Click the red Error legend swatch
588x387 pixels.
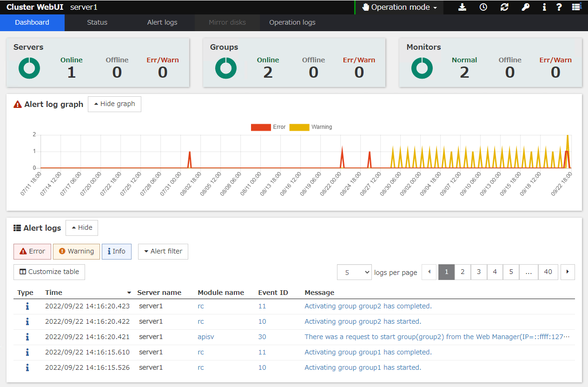(260, 127)
